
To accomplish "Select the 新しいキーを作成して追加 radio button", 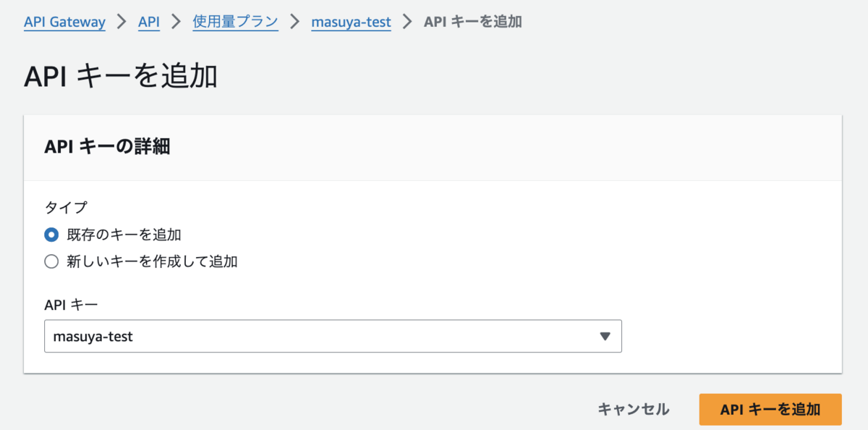I will tap(51, 262).
